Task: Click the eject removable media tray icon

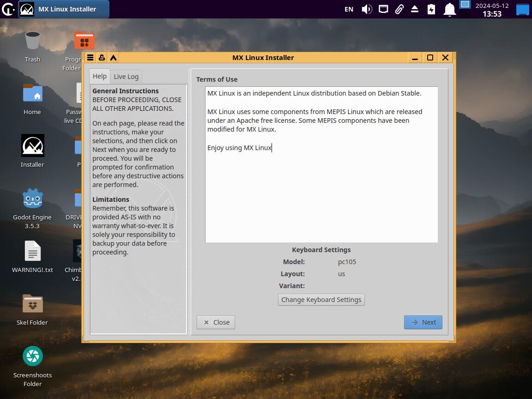Action: pyautogui.click(x=415, y=9)
